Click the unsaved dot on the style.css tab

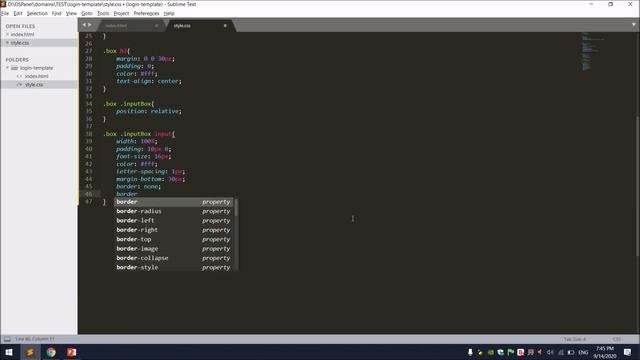[225, 26]
